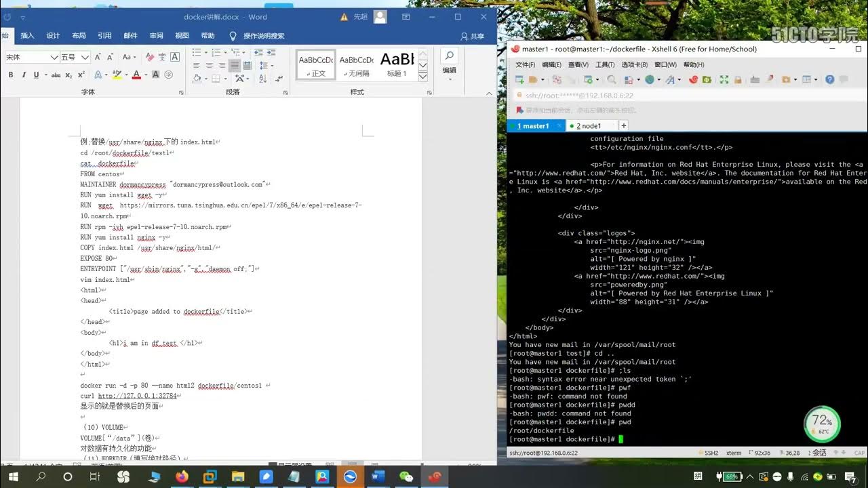
Task: Apply the 标题 1 style
Action: 397,65
